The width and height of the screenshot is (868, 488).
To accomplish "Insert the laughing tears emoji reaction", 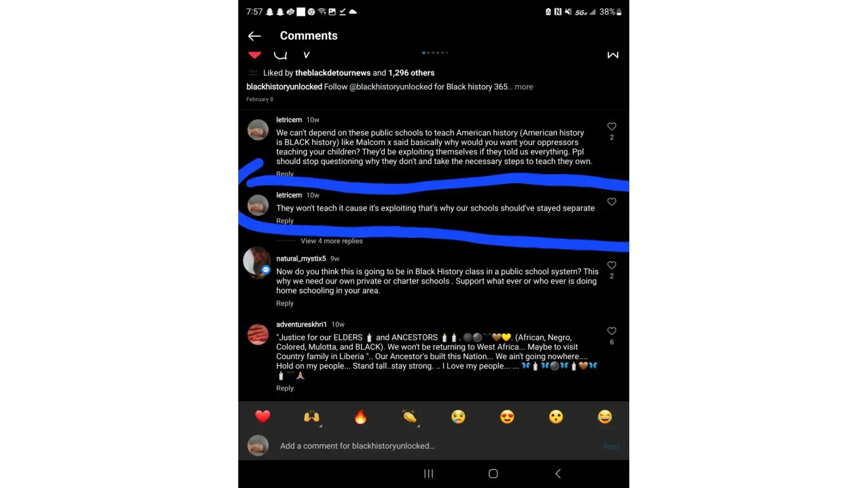I will point(605,417).
